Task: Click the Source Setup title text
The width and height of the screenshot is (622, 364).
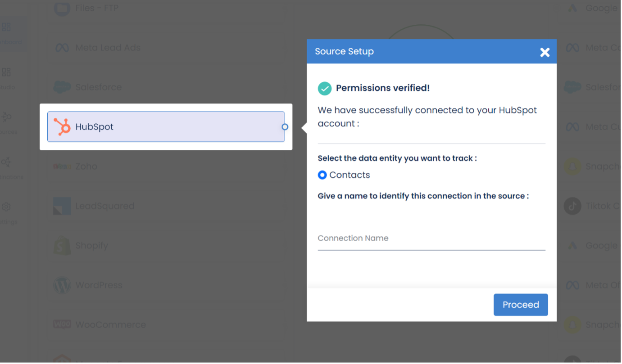Action: click(345, 52)
